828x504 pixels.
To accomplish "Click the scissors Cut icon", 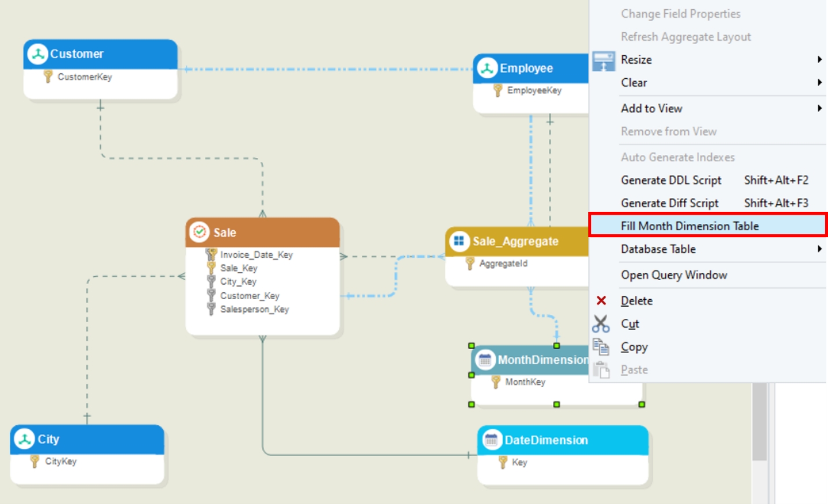I will 601,323.
